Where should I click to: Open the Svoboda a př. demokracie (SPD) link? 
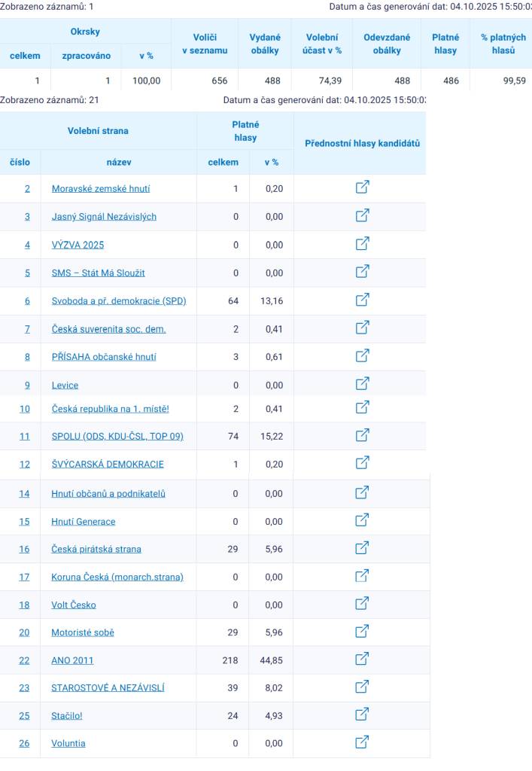[119, 301]
